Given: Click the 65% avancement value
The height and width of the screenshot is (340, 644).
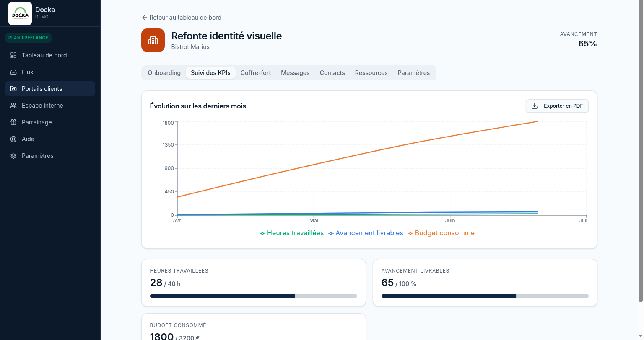Looking at the screenshot, I should pos(587,44).
